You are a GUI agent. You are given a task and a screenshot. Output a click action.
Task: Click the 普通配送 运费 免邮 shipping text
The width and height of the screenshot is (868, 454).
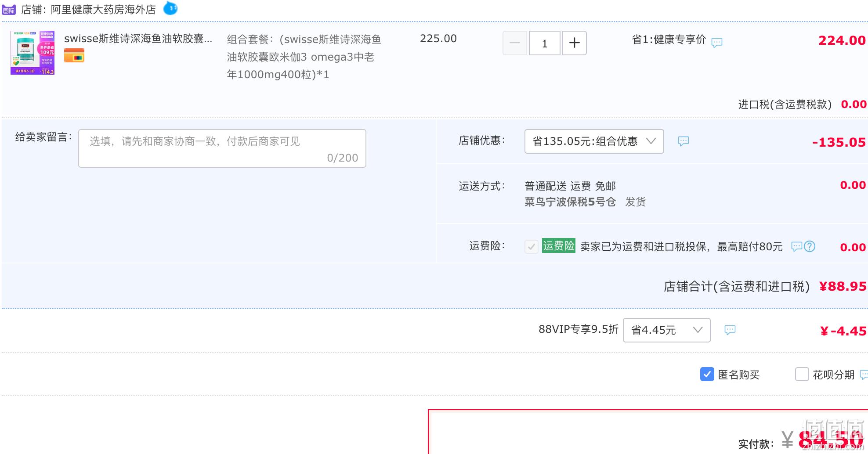click(570, 186)
